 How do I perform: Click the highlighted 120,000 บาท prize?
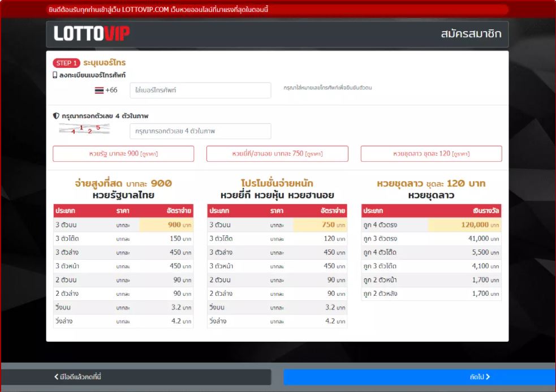click(x=480, y=225)
